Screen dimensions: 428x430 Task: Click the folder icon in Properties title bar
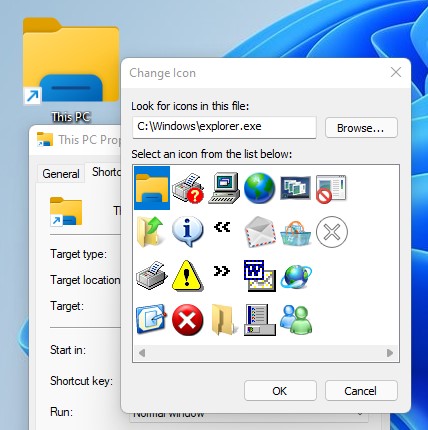pyautogui.click(x=45, y=140)
